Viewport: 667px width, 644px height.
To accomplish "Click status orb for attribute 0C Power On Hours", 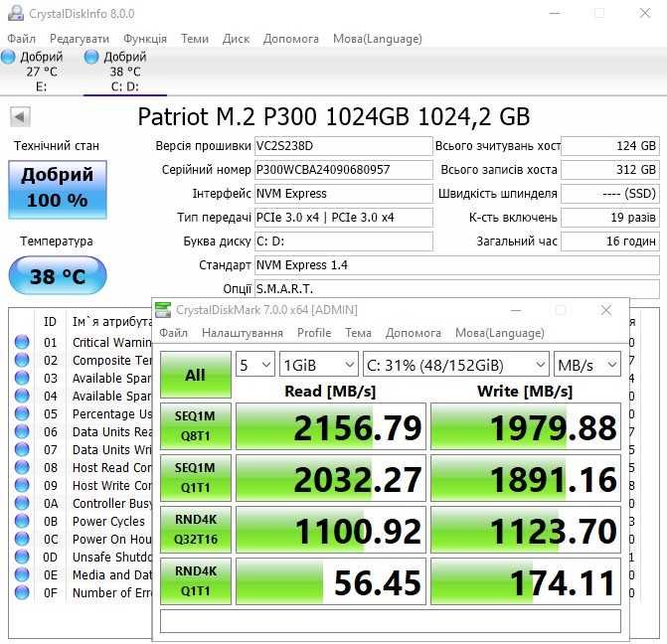I will coord(22,539).
